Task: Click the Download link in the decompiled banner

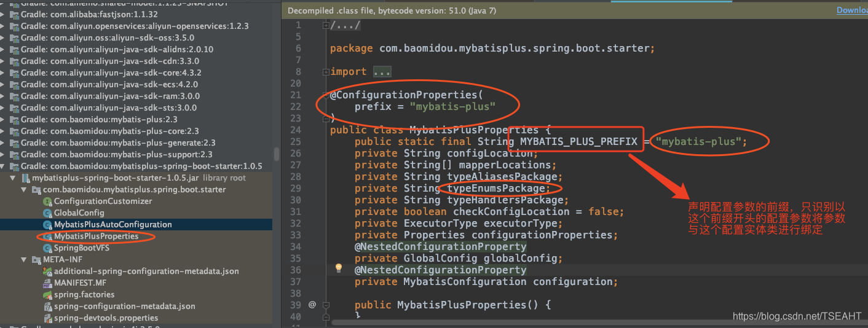Action: [852, 10]
